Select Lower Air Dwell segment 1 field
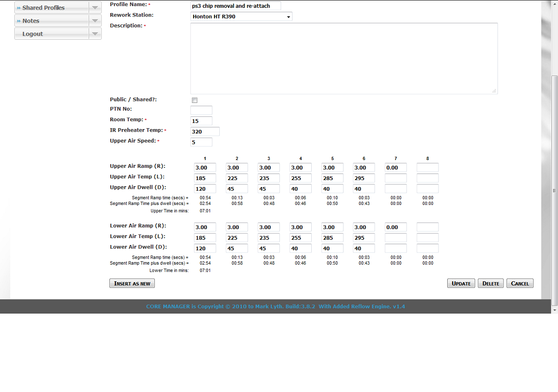This screenshot has height=392, width=558. [x=205, y=248]
